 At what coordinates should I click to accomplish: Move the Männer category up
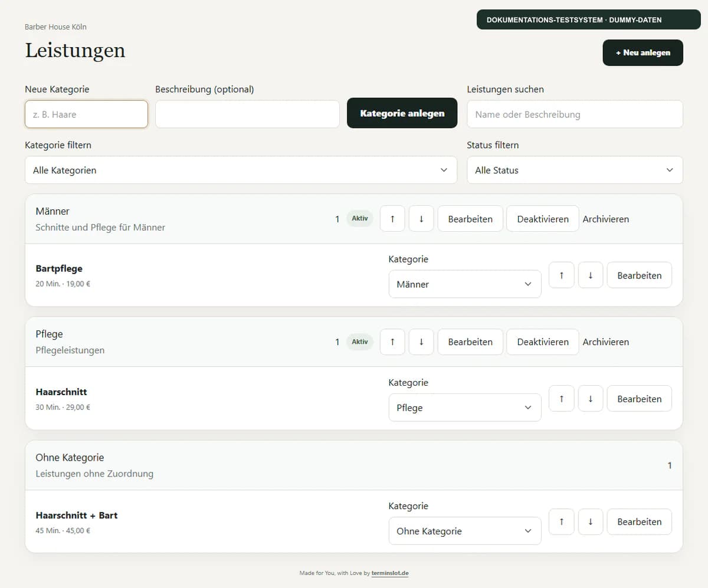(x=392, y=219)
